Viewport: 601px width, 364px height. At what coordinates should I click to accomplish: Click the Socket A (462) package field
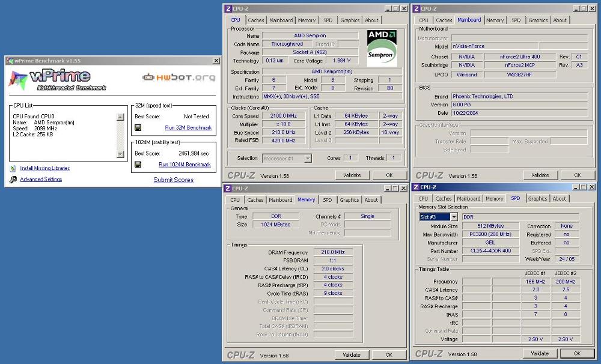[x=310, y=52]
